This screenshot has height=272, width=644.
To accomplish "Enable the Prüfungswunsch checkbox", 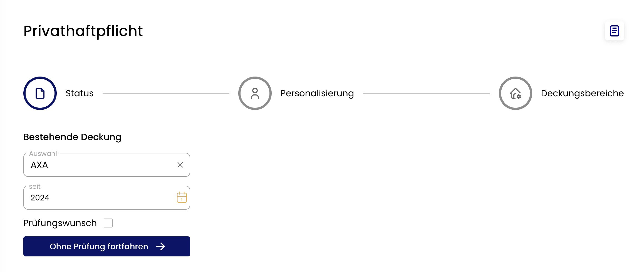I will point(108,223).
